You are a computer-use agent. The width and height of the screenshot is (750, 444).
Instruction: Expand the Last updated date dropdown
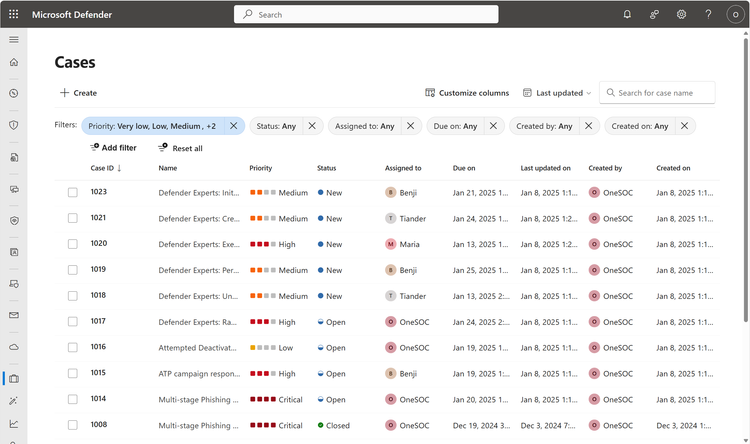tap(557, 93)
